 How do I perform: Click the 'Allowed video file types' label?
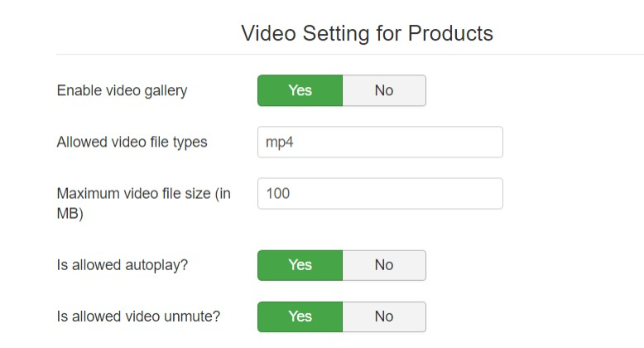click(x=132, y=142)
